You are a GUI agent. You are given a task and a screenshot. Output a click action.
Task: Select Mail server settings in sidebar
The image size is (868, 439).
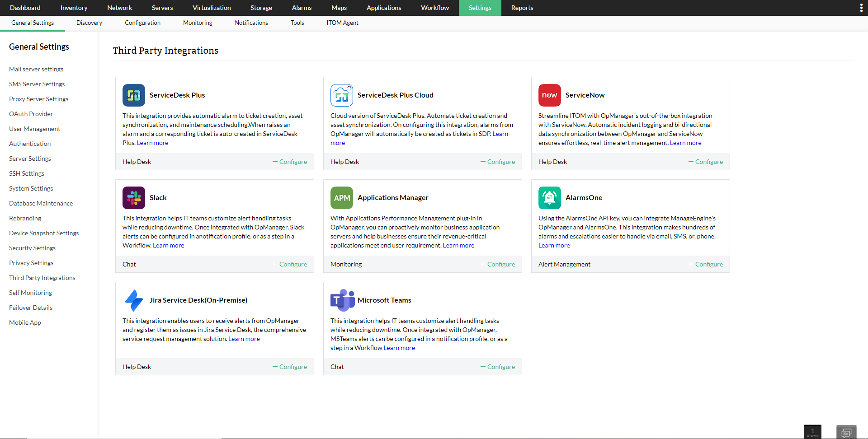pos(36,69)
